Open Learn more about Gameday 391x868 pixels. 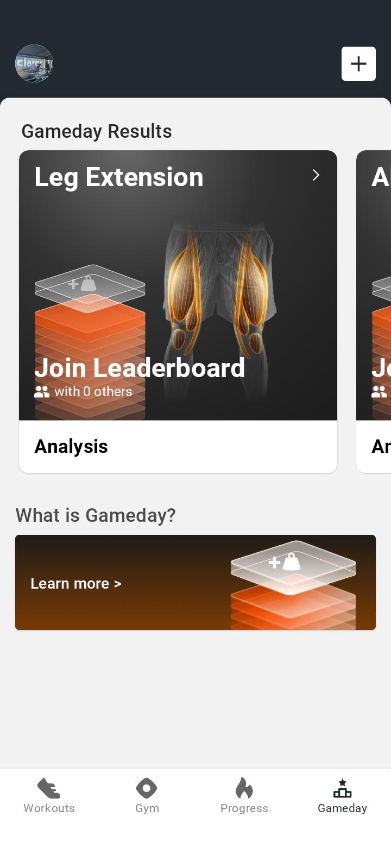(x=76, y=583)
